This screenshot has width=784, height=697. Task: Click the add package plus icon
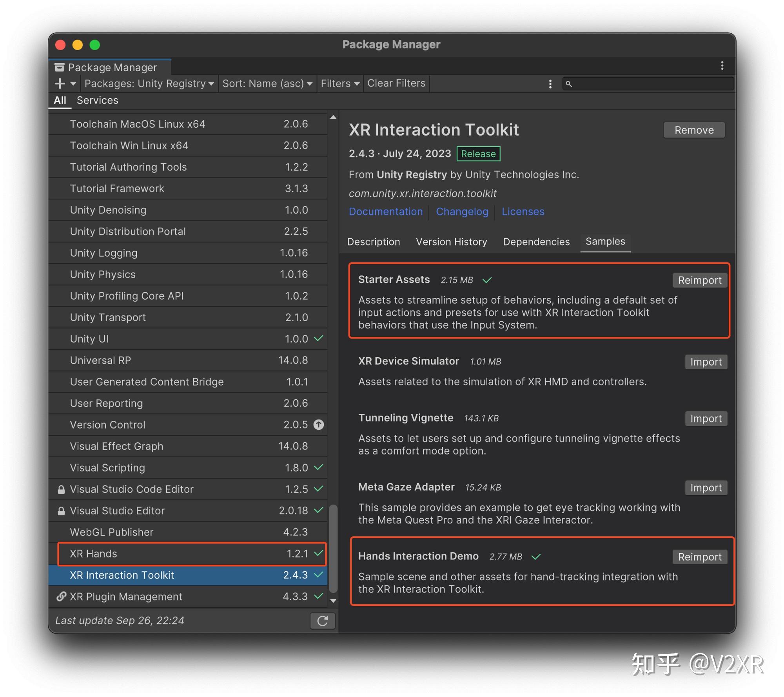pyautogui.click(x=60, y=83)
